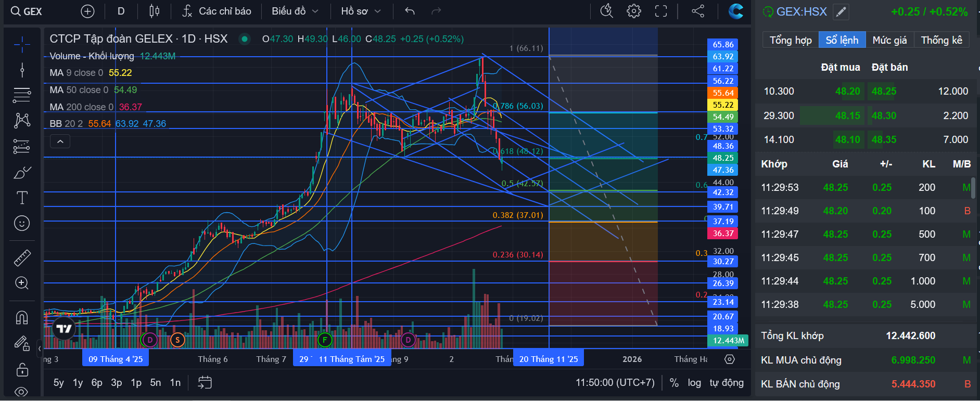Switch to Mức giá tab
The height and width of the screenshot is (401, 980).
pos(889,40)
